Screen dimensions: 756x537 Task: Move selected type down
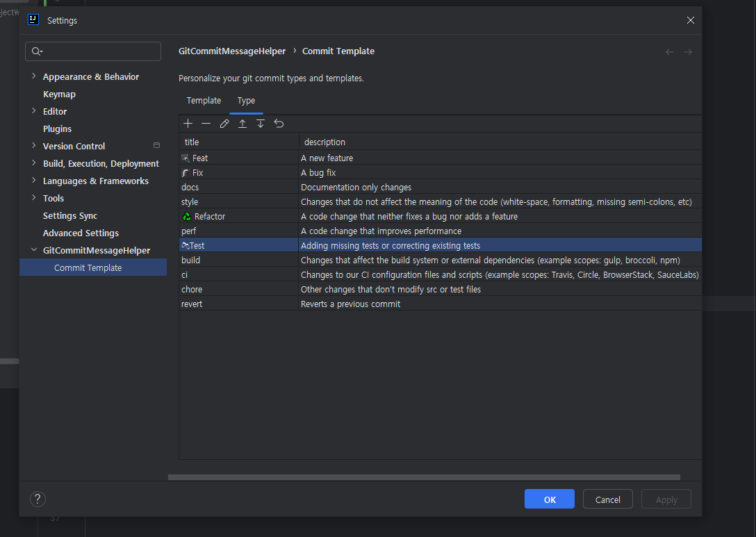click(261, 124)
